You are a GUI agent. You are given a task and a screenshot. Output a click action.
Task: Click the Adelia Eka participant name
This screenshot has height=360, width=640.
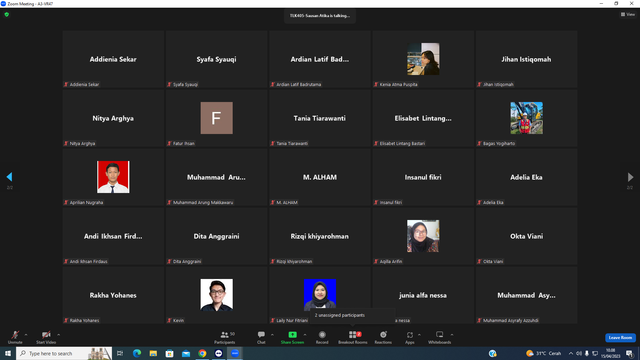[x=526, y=177]
